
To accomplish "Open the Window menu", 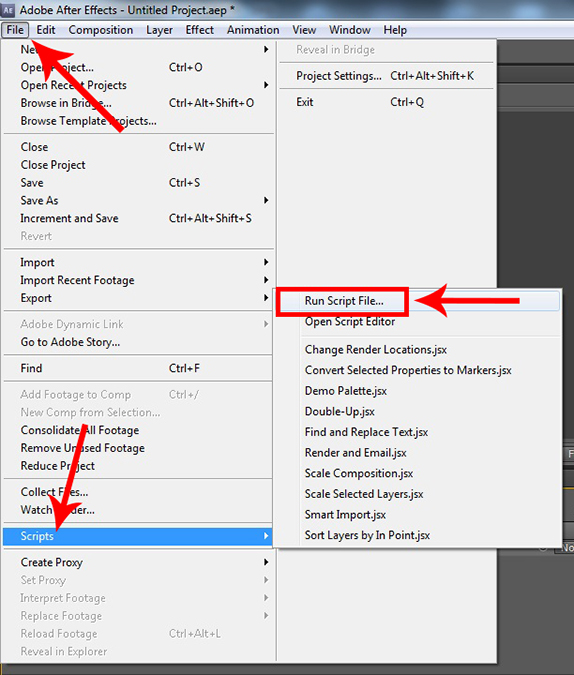I will 350,30.
